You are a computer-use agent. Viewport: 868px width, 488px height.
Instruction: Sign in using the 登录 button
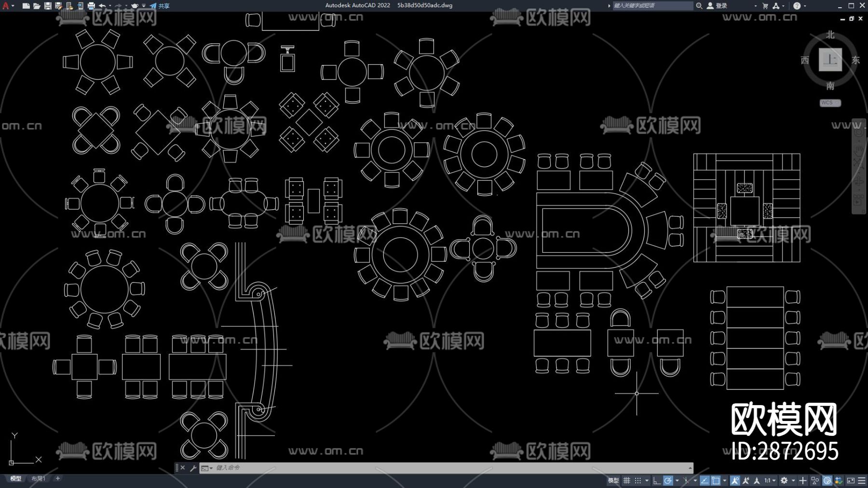click(x=717, y=6)
